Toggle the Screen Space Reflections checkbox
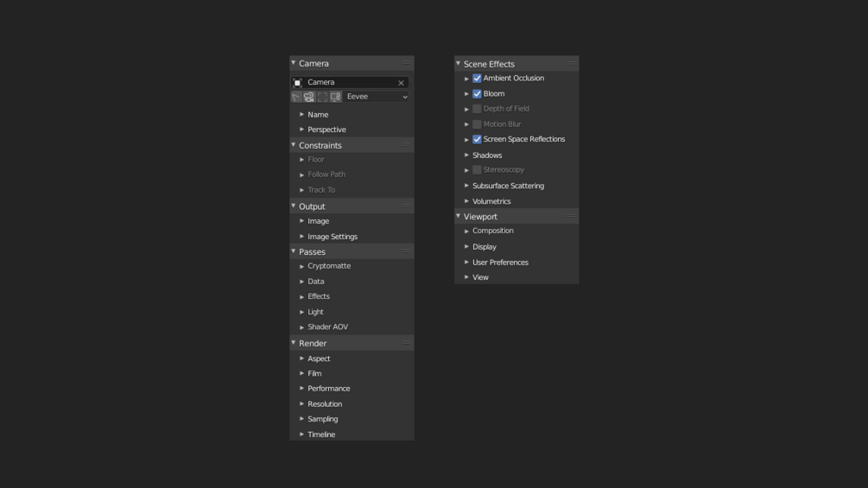868x488 pixels. 477,139
